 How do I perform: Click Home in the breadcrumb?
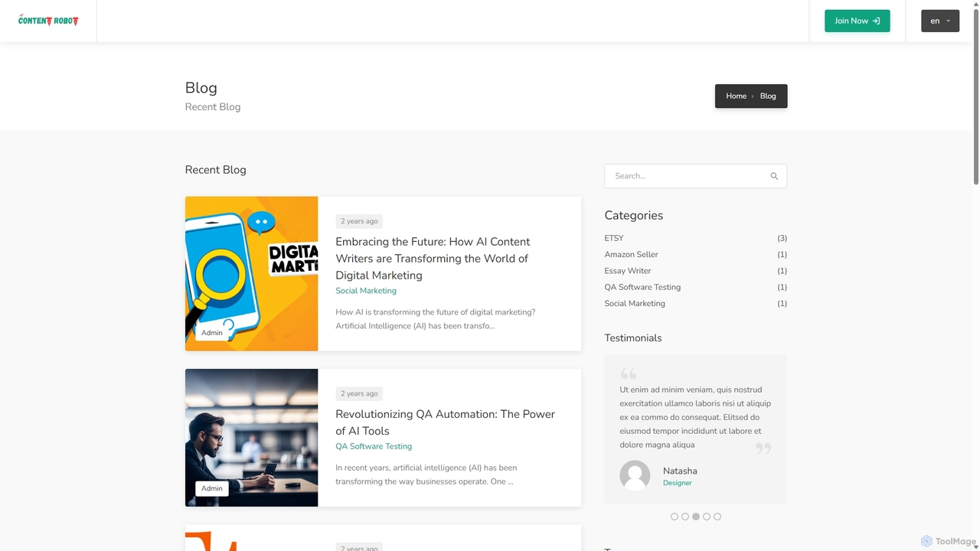[736, 96]
